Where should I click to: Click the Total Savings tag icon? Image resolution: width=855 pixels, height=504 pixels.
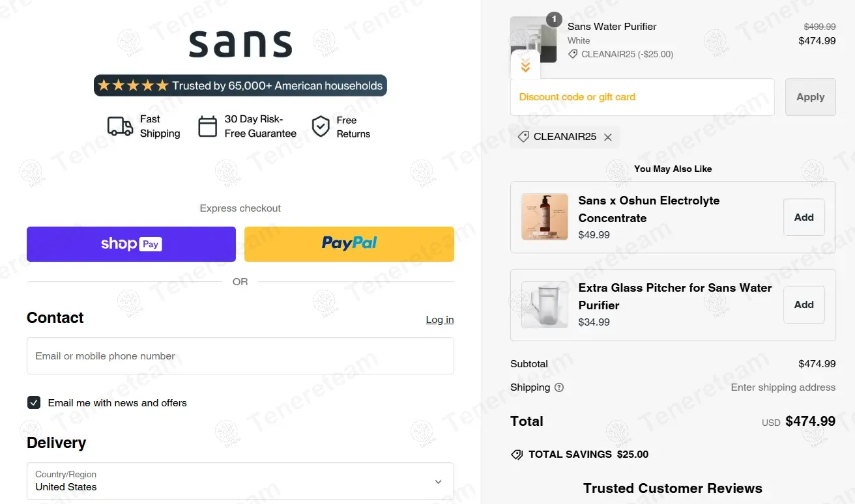pyautogui.click(x=517, y=455)
